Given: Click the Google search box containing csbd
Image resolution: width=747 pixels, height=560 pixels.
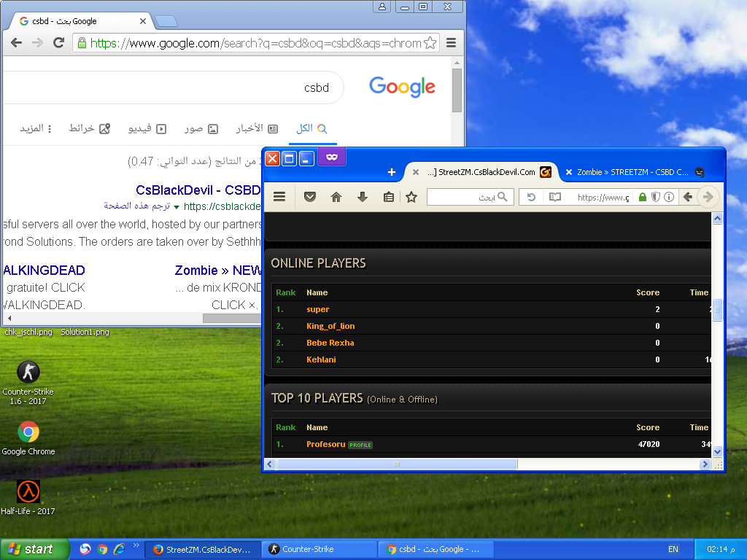Looking at the screenshot, I should (174, 87).
